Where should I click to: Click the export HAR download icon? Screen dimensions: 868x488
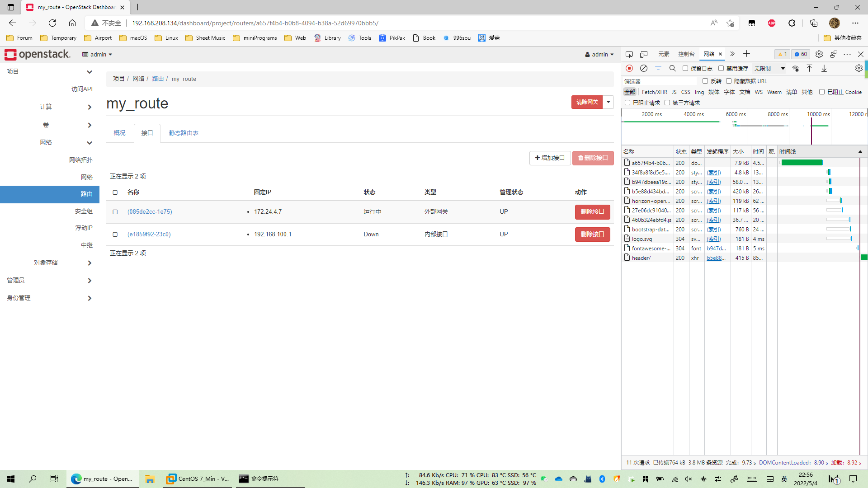click(824, 68)
